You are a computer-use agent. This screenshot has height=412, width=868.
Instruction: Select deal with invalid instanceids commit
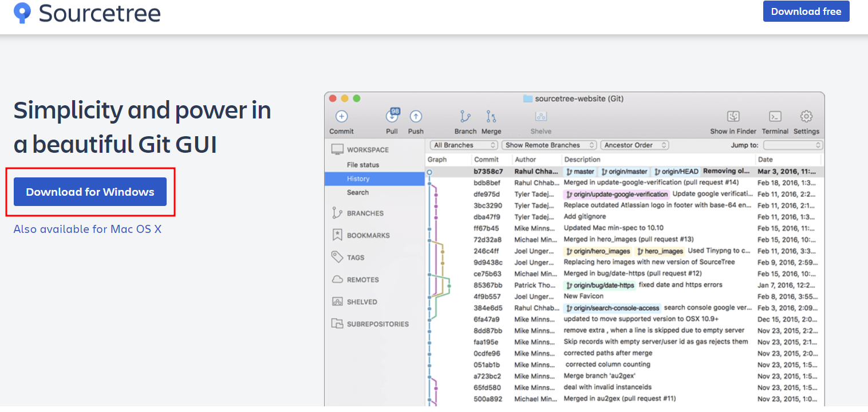click(625, 387)
